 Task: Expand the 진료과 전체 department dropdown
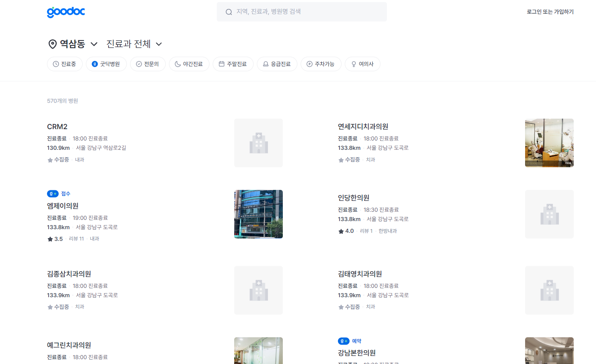(134, 44)
